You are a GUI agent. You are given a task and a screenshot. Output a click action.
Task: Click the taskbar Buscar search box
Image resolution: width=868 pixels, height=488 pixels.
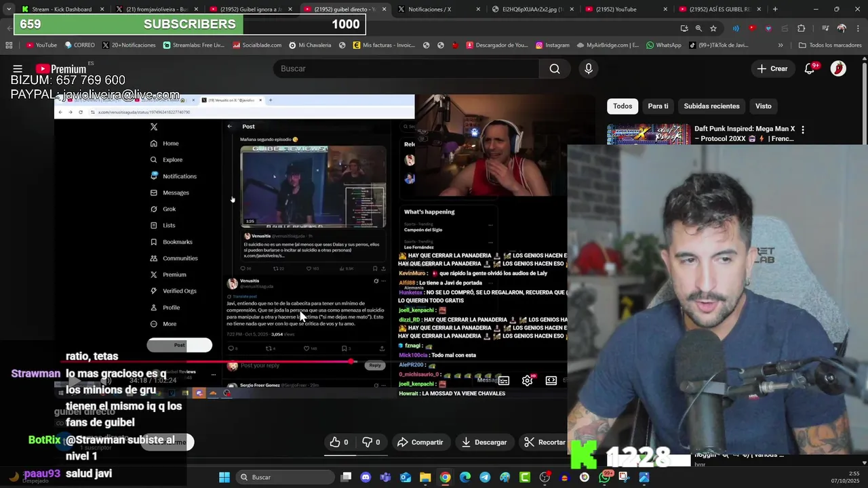[x=285, y=477]
